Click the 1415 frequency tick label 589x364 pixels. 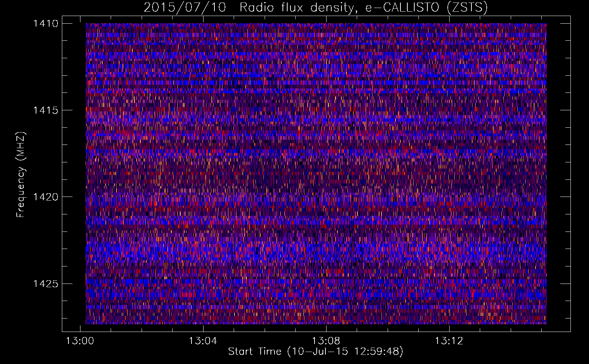click(x=46, y=110)
